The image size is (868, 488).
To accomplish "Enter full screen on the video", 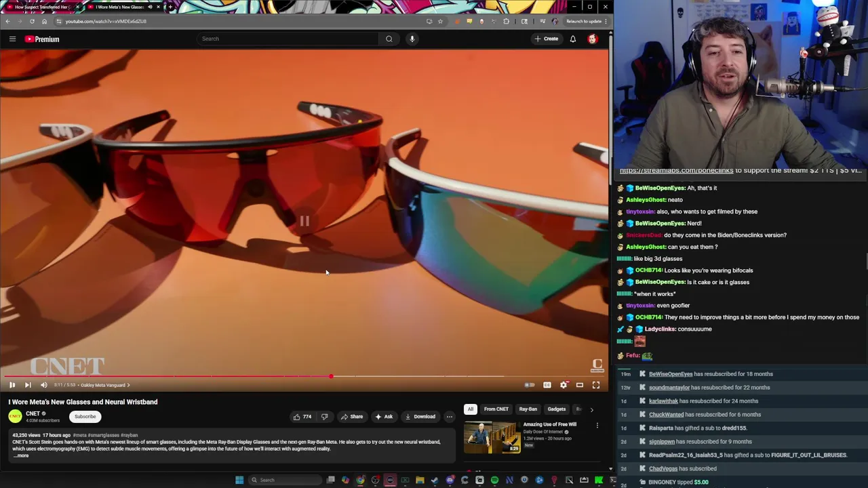I will (x=596, y=385).
